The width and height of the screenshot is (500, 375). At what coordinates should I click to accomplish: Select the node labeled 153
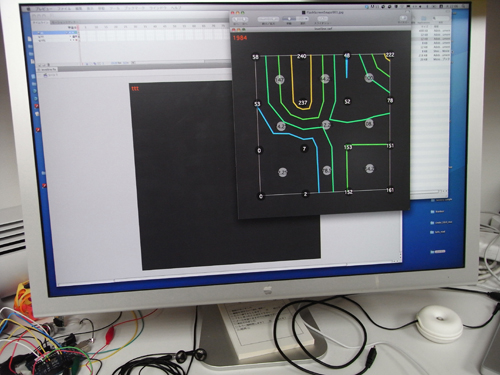(x=348, y=147)
